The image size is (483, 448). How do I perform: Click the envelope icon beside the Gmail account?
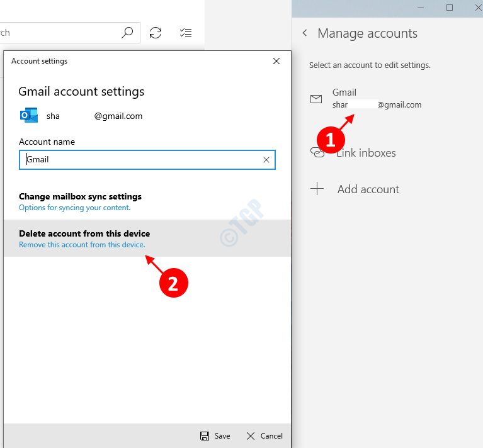[x=316, y=99]
